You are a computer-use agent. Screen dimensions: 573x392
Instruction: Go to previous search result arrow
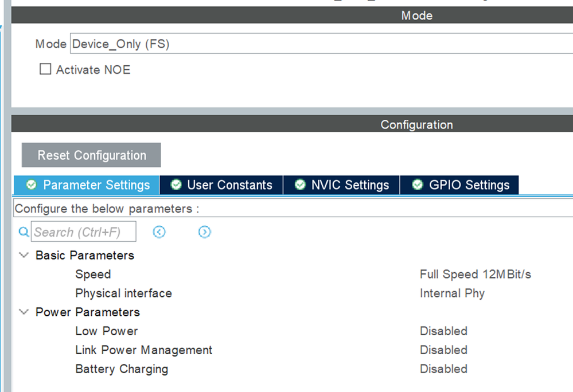159,232
